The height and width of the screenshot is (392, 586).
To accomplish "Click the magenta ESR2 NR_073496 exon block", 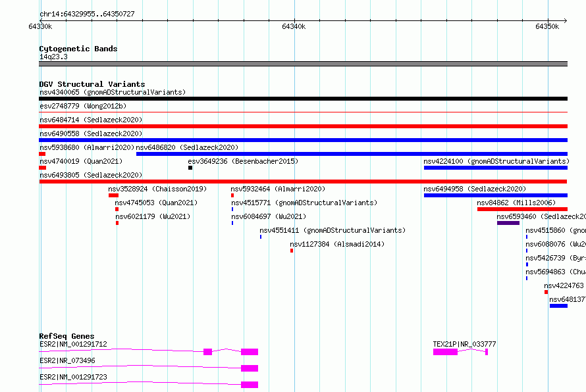I will pyautogui.click(x=250, y=368).
